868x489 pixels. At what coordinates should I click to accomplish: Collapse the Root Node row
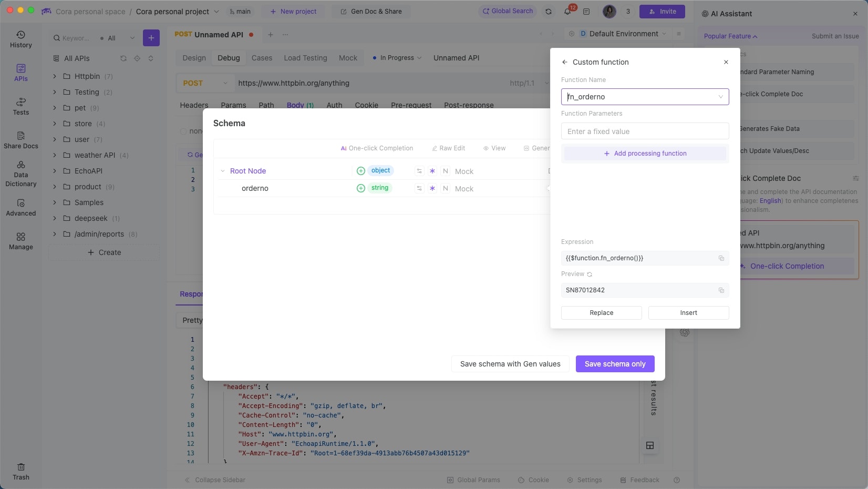223,171
